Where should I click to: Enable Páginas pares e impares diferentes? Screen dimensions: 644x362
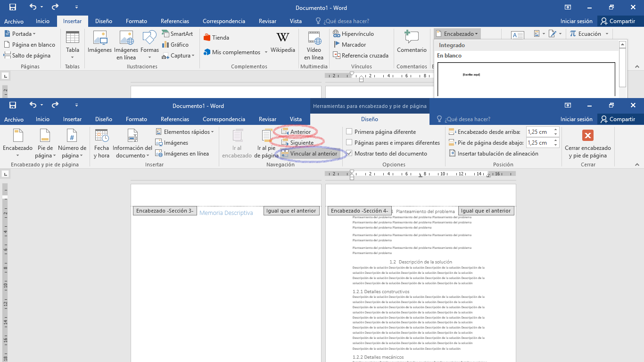pos(393,143)
